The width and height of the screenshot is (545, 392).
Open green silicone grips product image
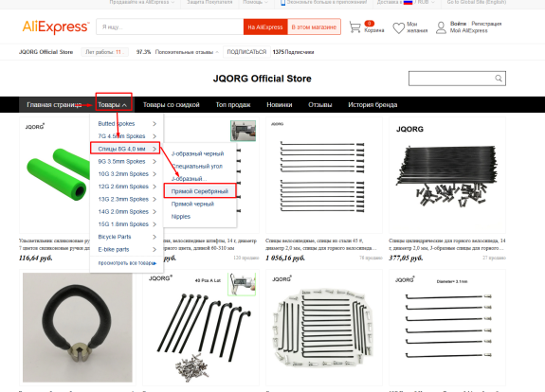tap(55, 175)
